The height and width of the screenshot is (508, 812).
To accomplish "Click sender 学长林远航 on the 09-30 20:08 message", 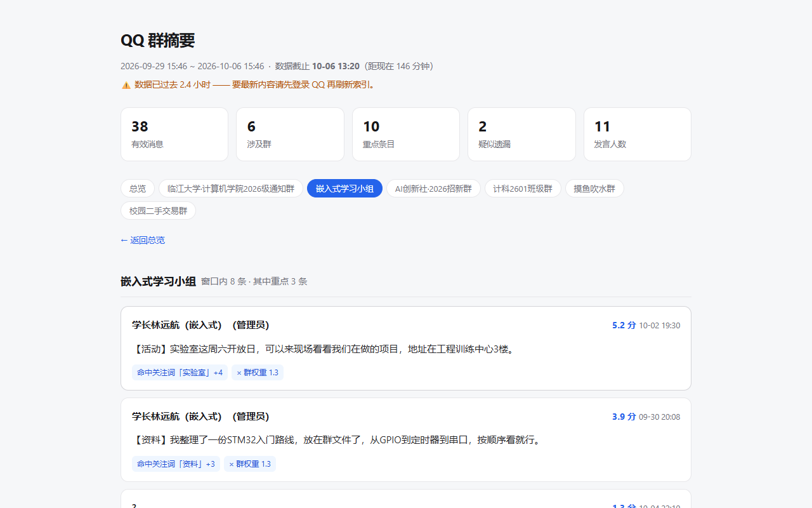I will click(200, 417).
